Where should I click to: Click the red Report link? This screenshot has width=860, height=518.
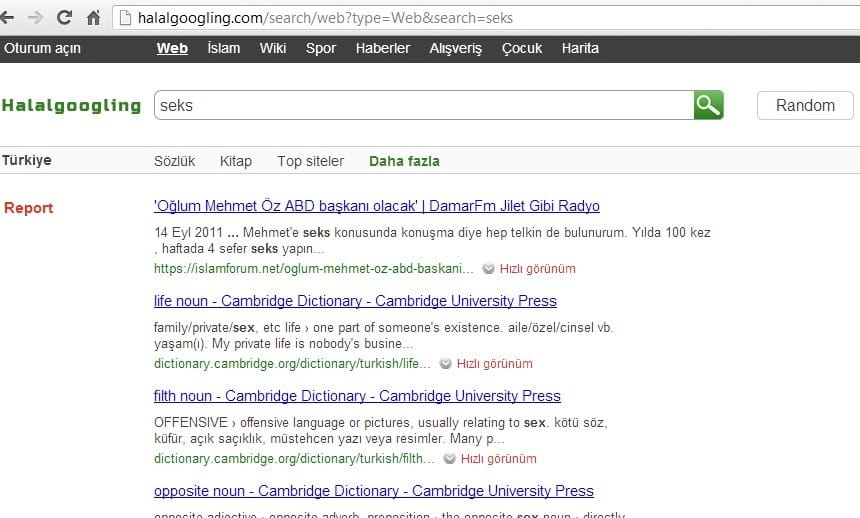[29, 208]
